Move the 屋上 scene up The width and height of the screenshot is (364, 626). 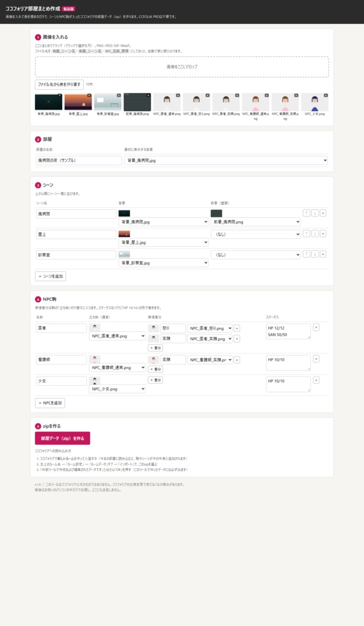click(306, 234)
